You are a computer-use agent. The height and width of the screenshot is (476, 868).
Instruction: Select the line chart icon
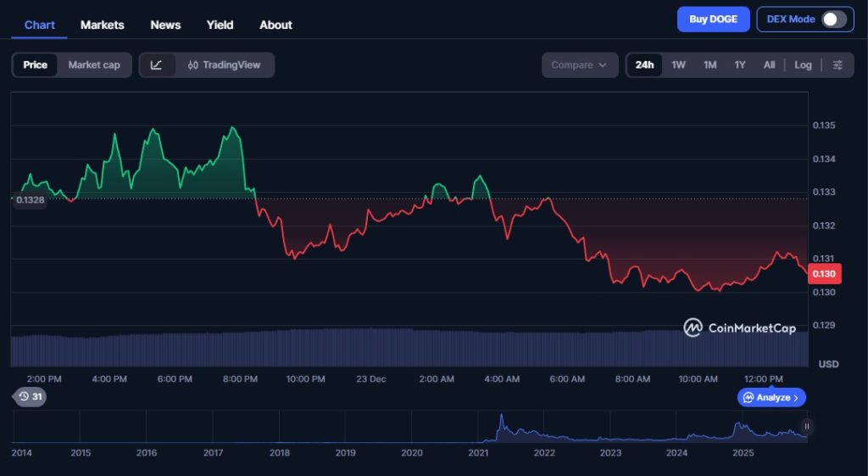[157, 65]
